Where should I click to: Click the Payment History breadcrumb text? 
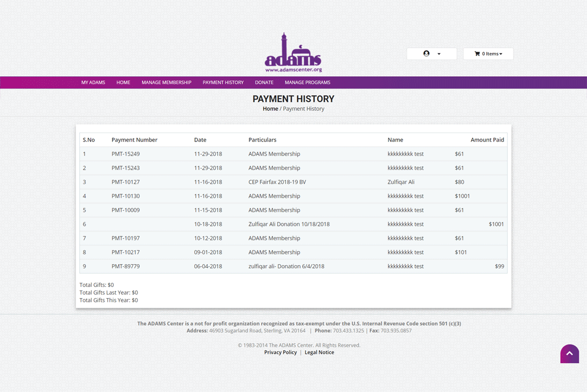(x=303, y=109)
